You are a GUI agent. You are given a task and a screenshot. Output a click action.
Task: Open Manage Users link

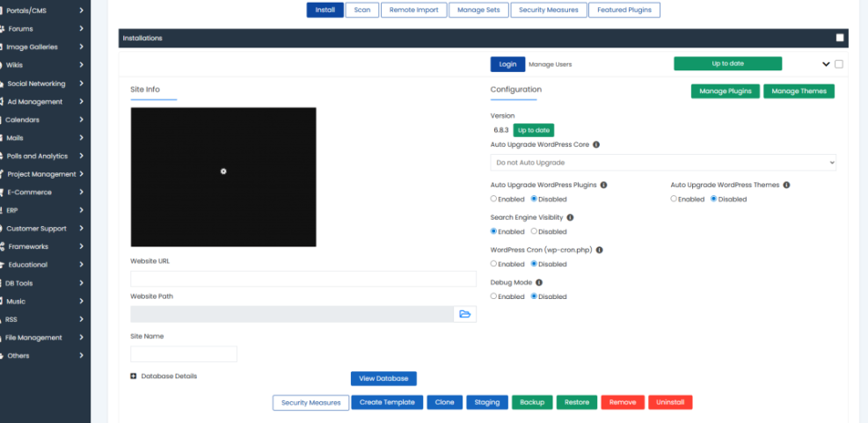pyautogui.click(x=551, y=64)
